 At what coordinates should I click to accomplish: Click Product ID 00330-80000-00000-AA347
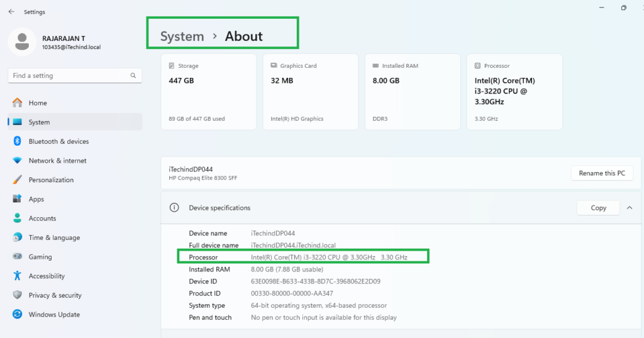click(x=292, y=293)
